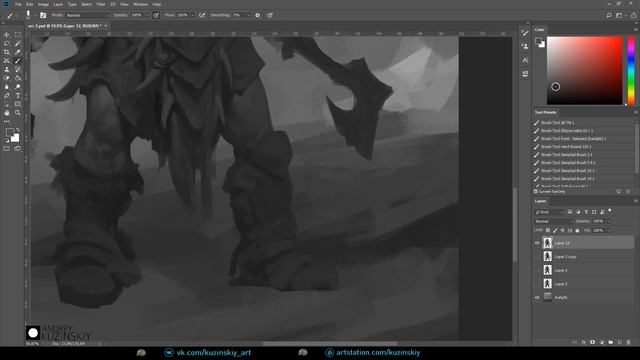640x360 pixels.
Task: Toggle the layer filter on/off switch
Action: 610,211
